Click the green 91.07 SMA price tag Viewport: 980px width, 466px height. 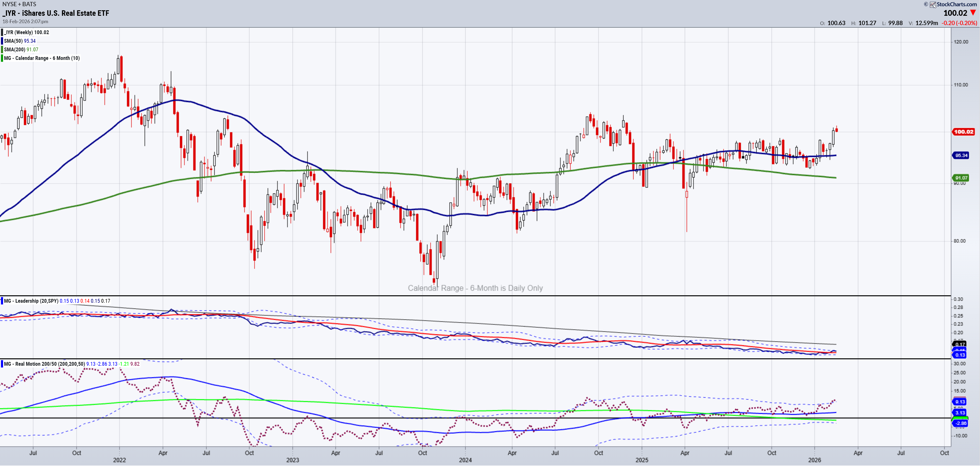tap(961, 178)
